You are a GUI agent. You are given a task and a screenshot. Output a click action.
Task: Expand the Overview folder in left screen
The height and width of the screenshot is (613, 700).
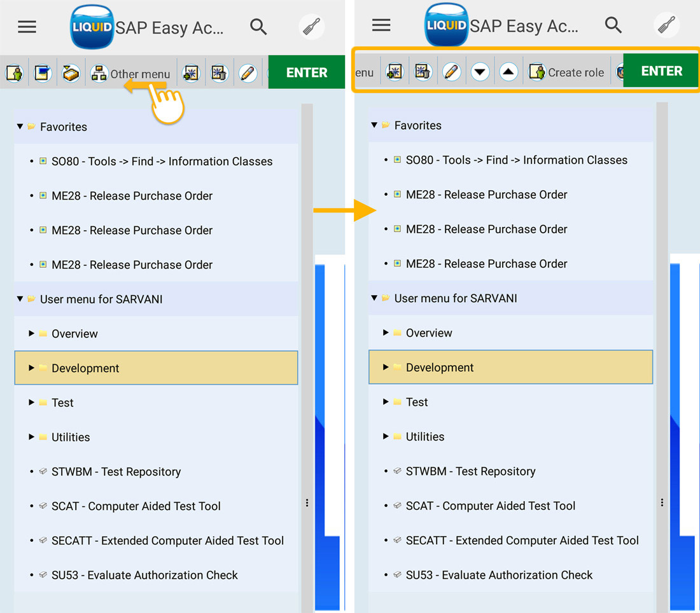pos(31,333)
